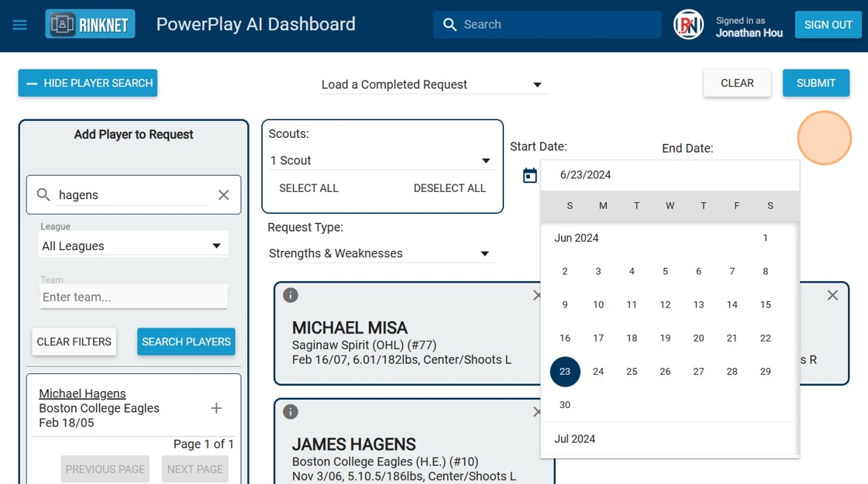The image size is (868, 484).
Task: Expand the 1 Scout dropdown
Action: click(x=381, y=160)
